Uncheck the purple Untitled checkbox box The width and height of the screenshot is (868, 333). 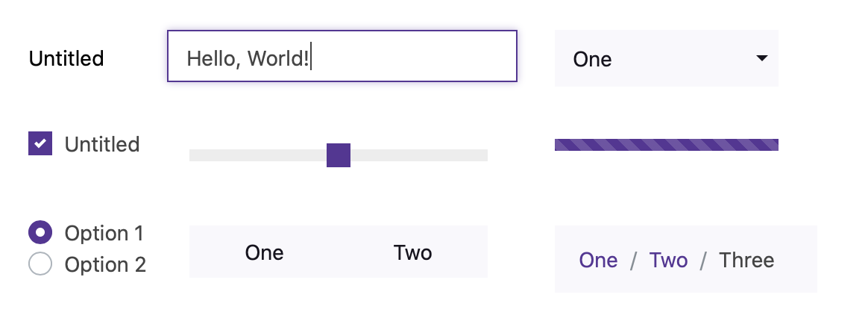click(40, 143)
